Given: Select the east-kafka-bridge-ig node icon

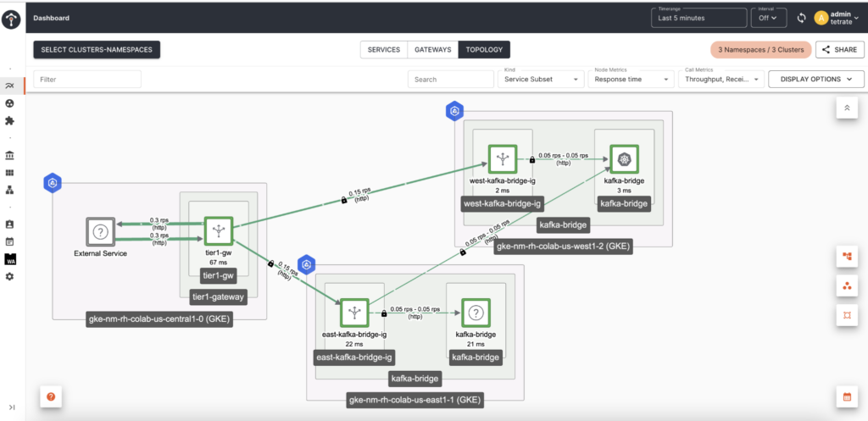Looking at the screenshot, I should (x=354, y=313).
